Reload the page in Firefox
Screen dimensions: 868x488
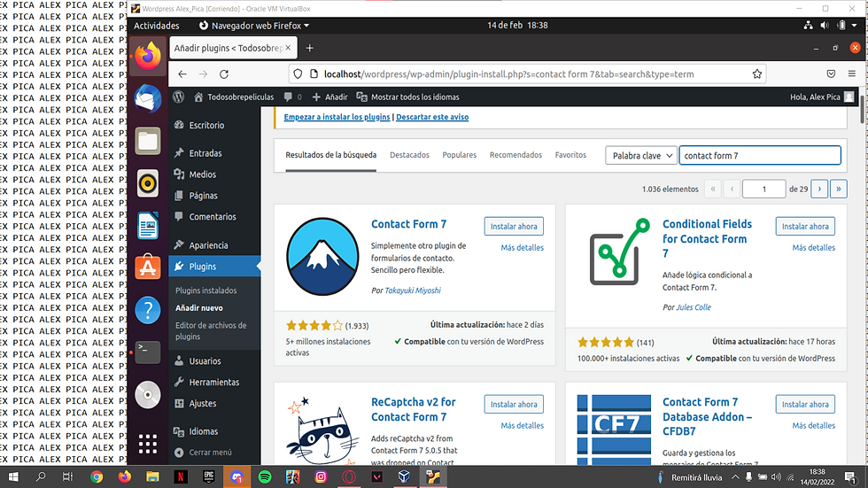click(224, 74)
